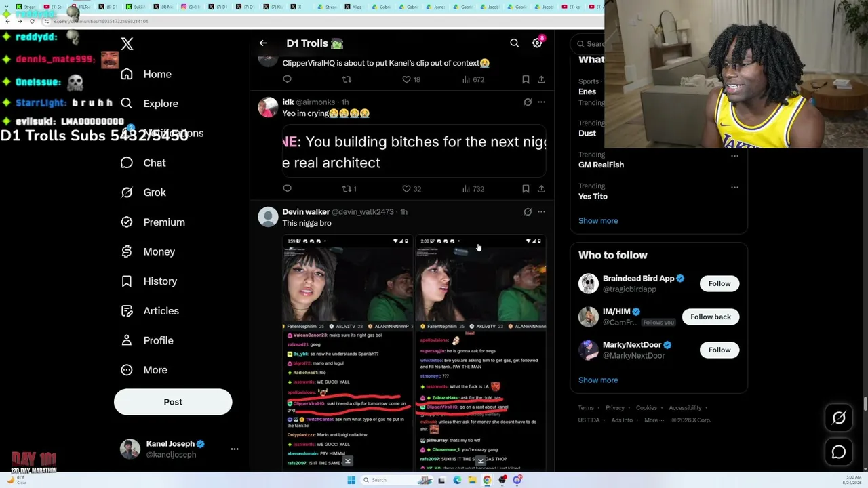Open more options for GM RealFish trend
This screenshot has width=868, height=488.
click(734, 156)
